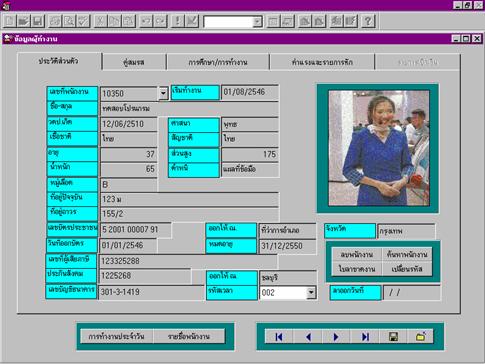This screenshot has height=364, width=485.
Task: Click the ลบพนักงาน button
Action: tap(357, 255)
